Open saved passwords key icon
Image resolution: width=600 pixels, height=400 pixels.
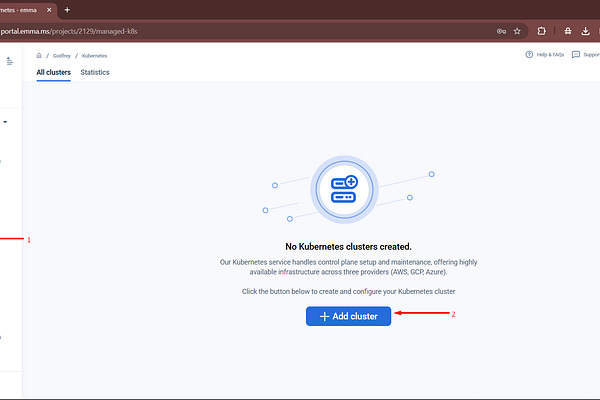501,31
